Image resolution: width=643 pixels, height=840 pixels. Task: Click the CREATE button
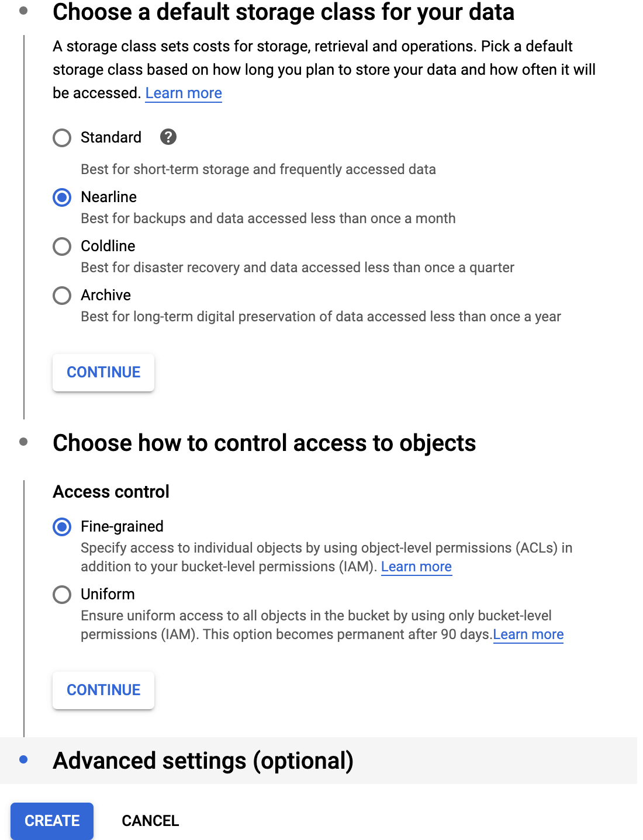52,821
